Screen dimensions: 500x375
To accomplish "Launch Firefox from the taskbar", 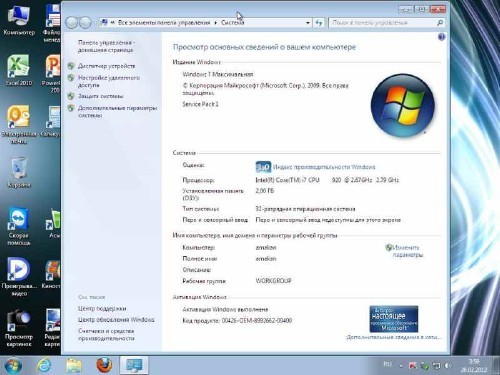I will pyautogui.click(x=104, y=365).
